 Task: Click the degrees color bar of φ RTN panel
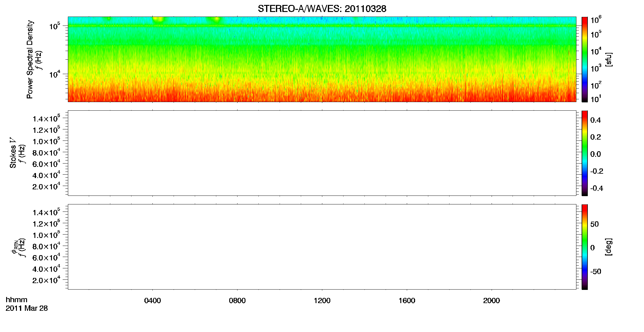[x=585, y=247]
